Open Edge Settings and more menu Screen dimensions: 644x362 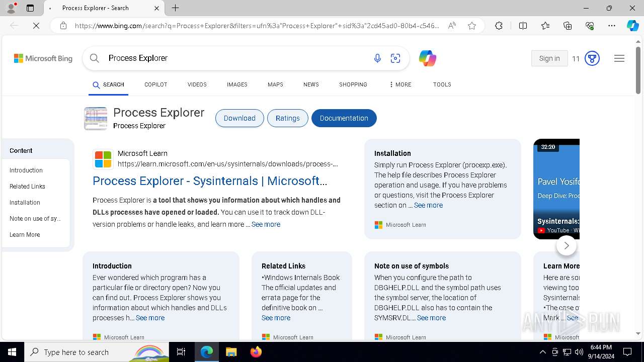pos(612,26)
